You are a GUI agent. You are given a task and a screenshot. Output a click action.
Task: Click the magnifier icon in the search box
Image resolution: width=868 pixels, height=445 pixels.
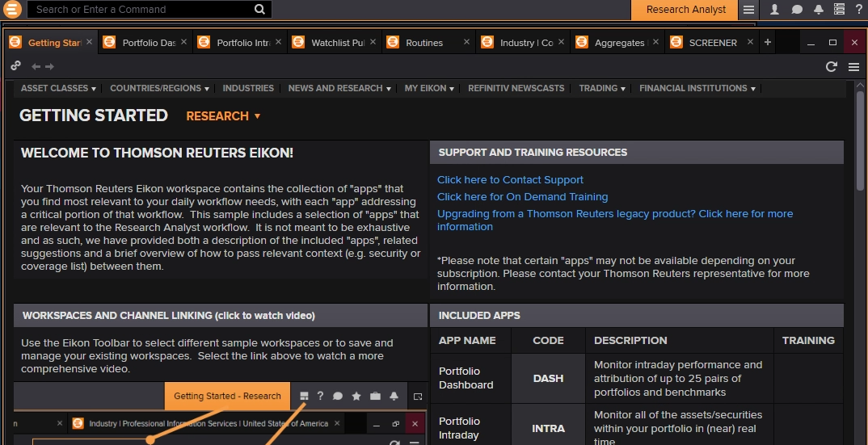pyautogui.click(x=259, y=10)
